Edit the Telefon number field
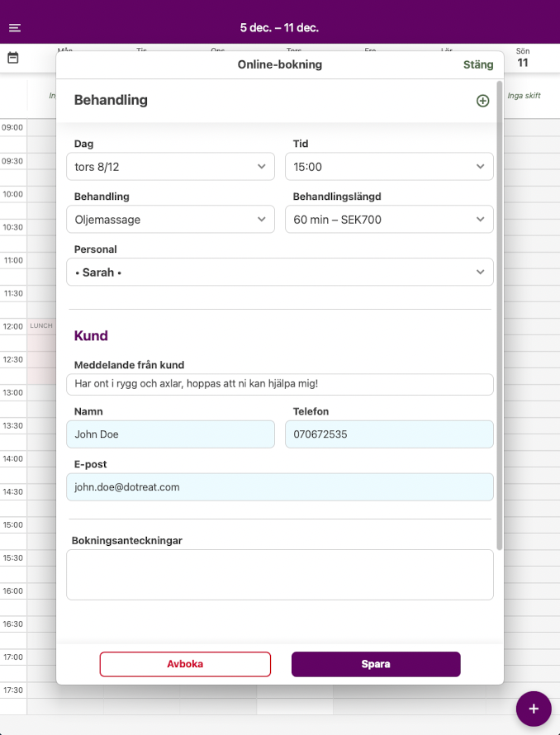The image size is (560, 735). point(389,434)
